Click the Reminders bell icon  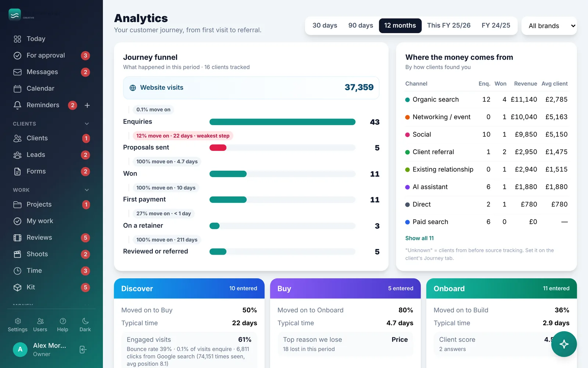click(x=17, y=105)
